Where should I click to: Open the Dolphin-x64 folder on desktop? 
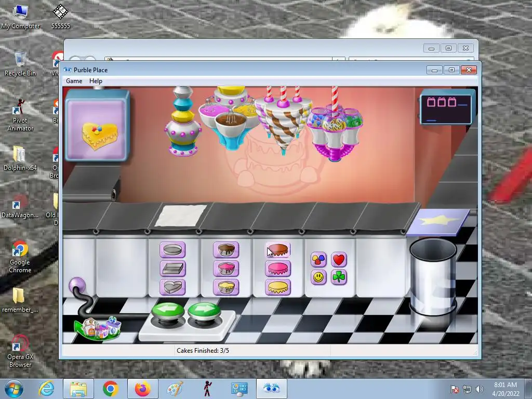tap(20, 158)
